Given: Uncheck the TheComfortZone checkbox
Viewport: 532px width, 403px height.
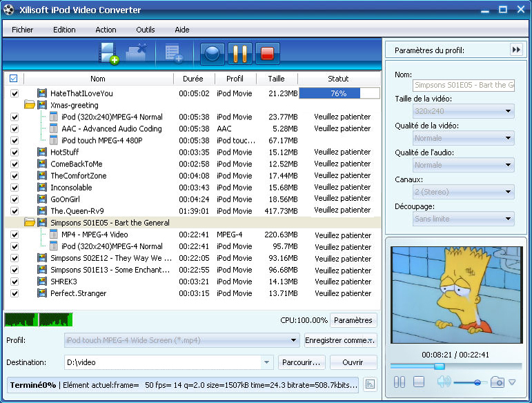Looking at the screenshot, I should pyautogui.click(x=14, y=176).
